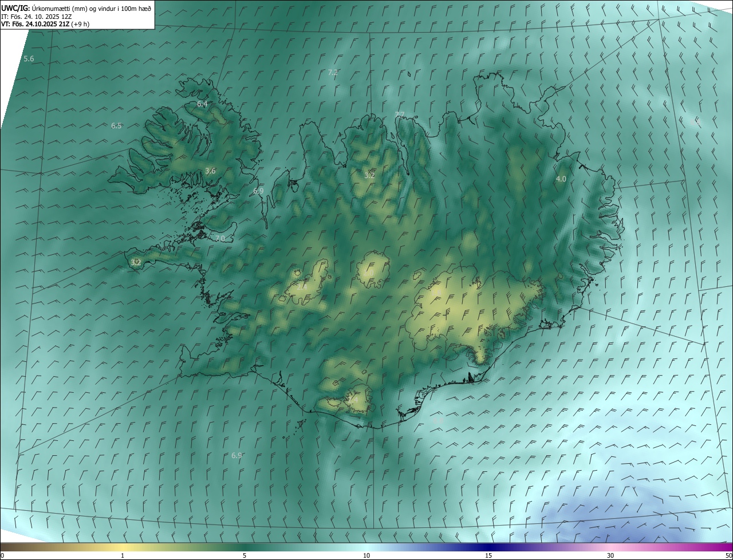Click the "UWC/IG: Úrkomumætti (mm)" title line
This screenshot has height=560, width=733.
[76, 8]
